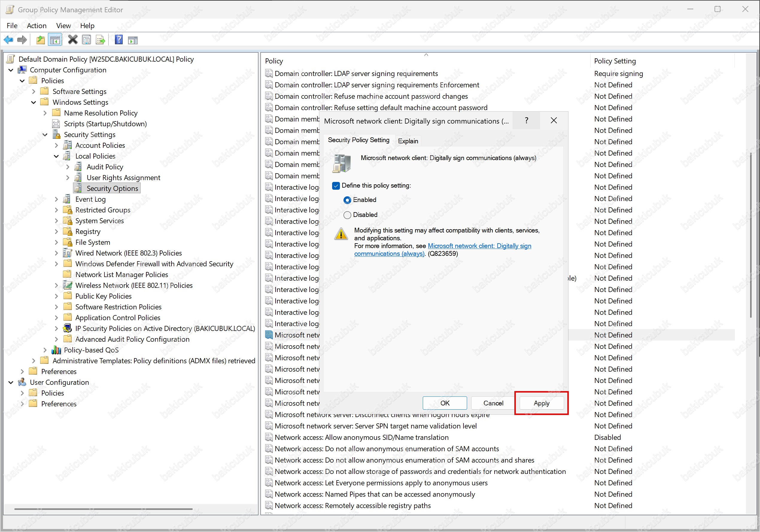The image size is (760, 532).
Task: Click the Scripts (Startup/Shutdown) icon
Action: tap(56, 124)
